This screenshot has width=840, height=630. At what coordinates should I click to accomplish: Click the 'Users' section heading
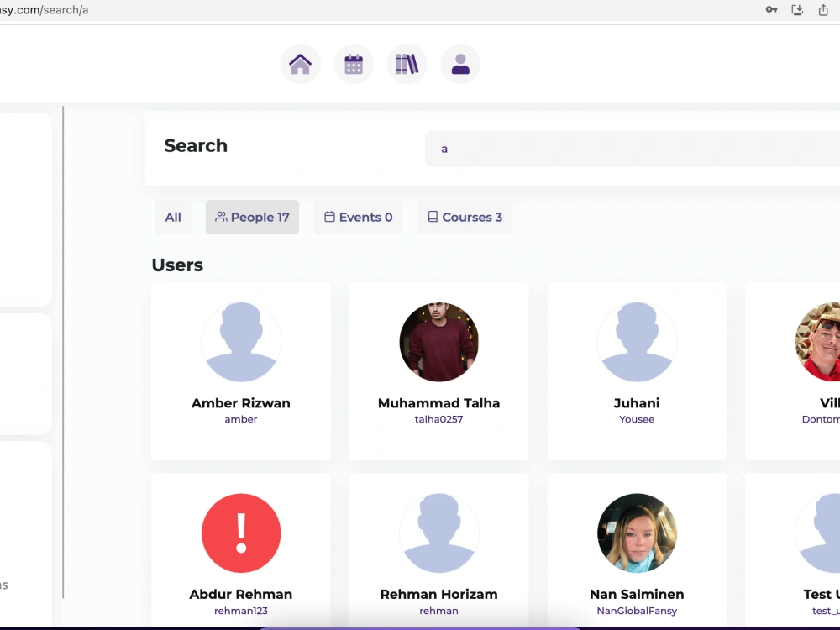[x=177, y=265]
